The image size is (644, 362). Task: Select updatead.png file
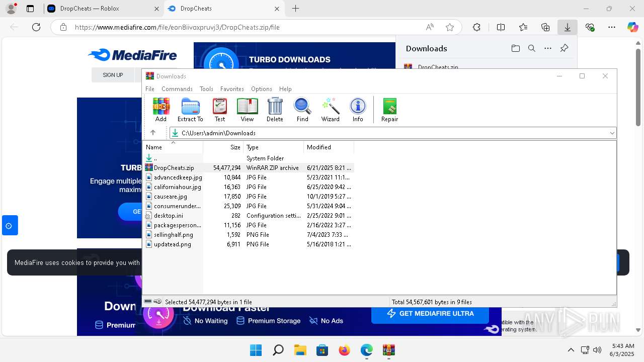tap(249, 244)
